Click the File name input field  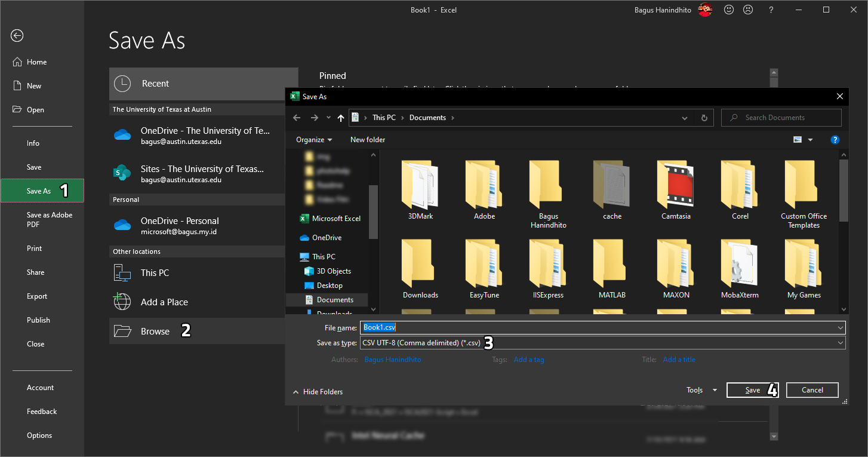[602, 327]
